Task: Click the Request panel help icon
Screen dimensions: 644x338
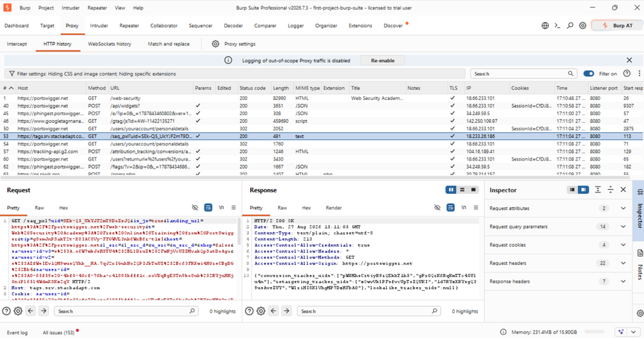Action: click(x=6, y=312)
